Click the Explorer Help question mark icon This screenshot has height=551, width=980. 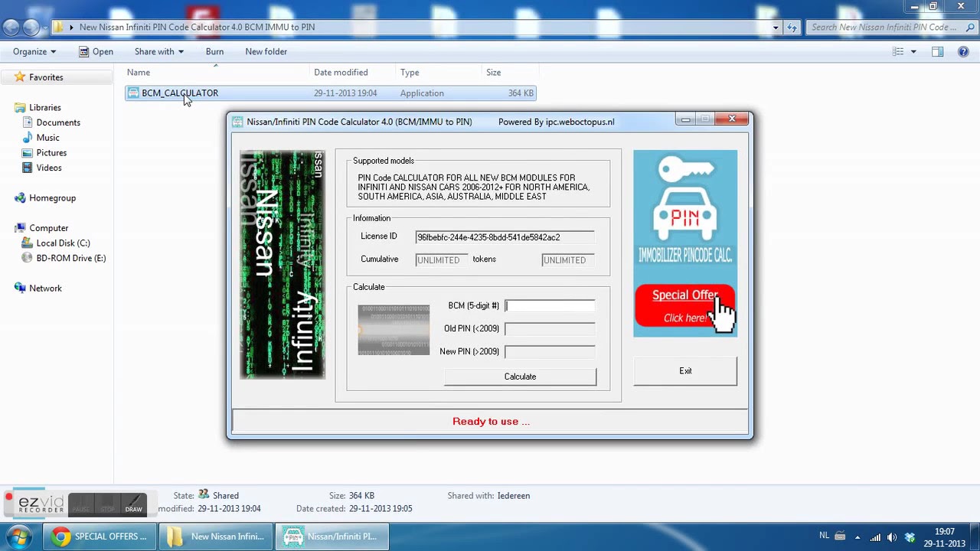[963, 51]
